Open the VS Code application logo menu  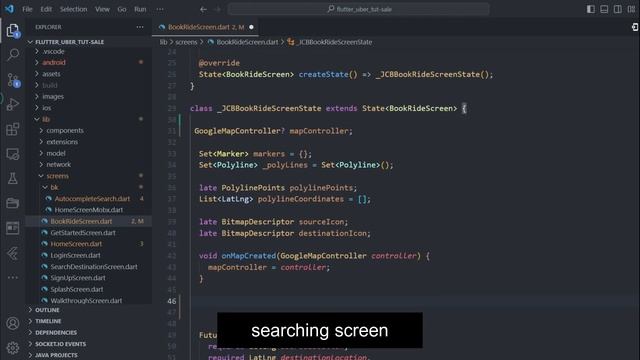9,9
